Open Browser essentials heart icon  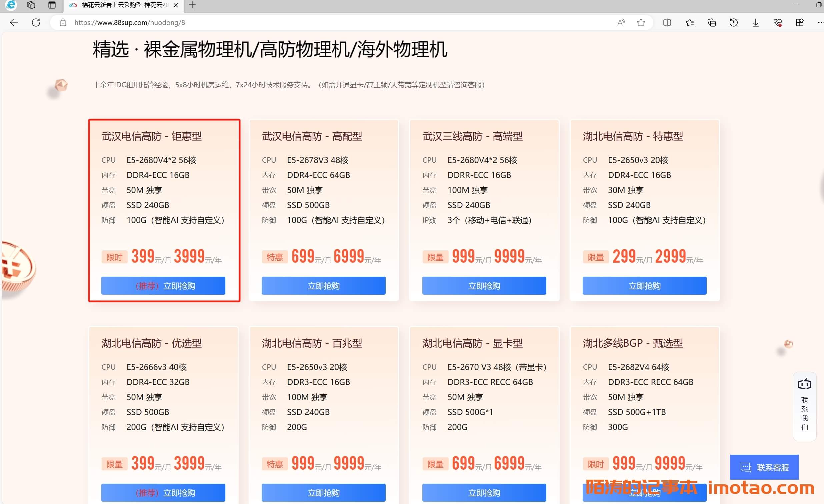coord(778,22)
